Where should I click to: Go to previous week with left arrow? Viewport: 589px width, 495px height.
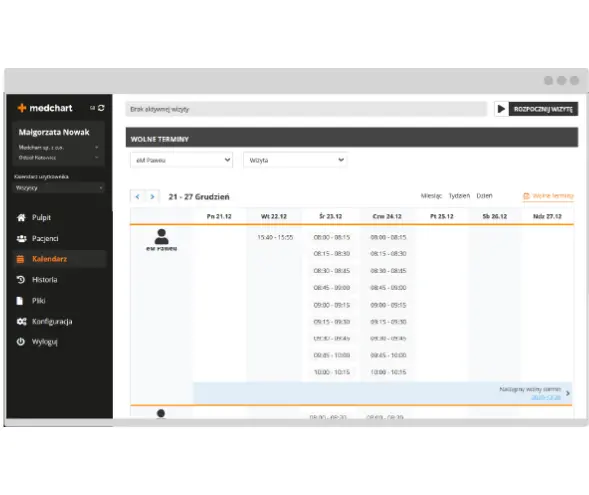(x=137, y=196)
